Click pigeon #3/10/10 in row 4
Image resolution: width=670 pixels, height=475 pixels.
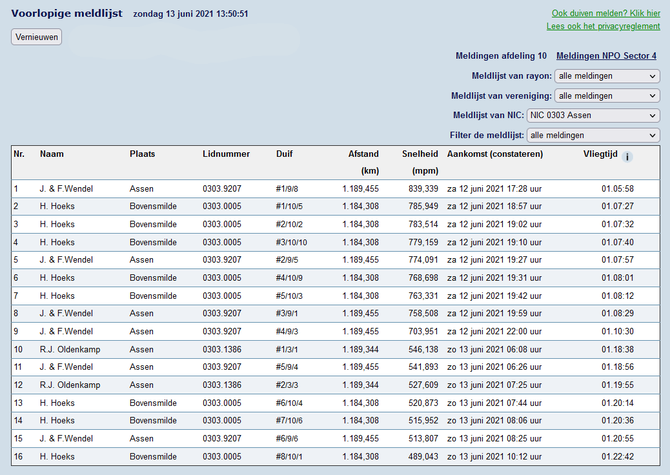coord(292,242)
